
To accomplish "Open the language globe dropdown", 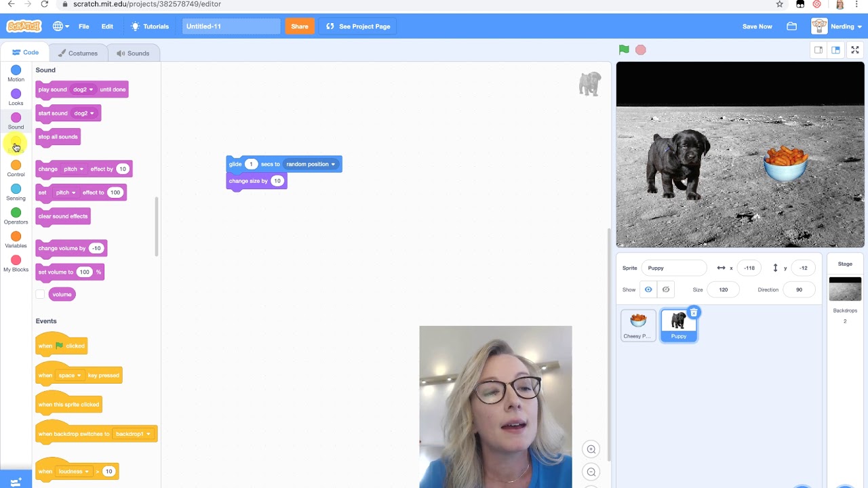I will point(61,26).
